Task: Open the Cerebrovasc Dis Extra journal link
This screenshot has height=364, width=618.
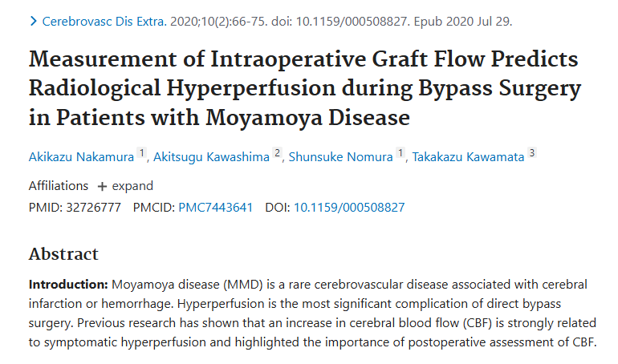Action: click(104, 22)
